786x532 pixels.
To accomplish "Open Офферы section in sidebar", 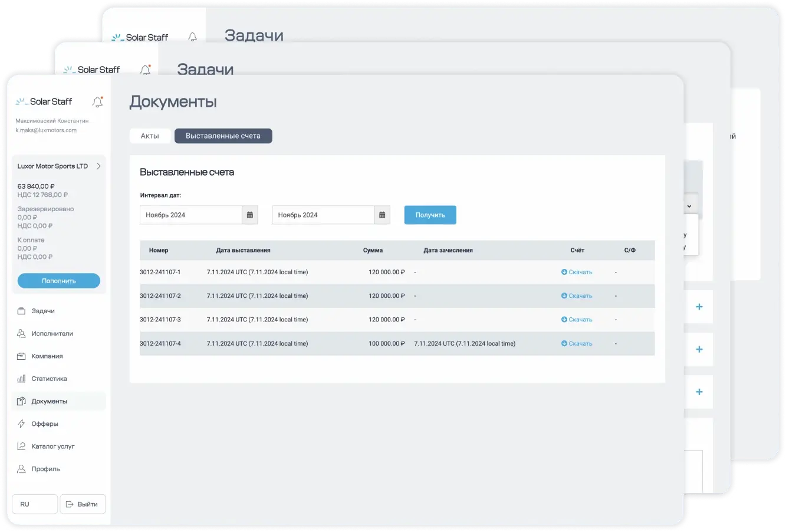I will click(44, 424).
